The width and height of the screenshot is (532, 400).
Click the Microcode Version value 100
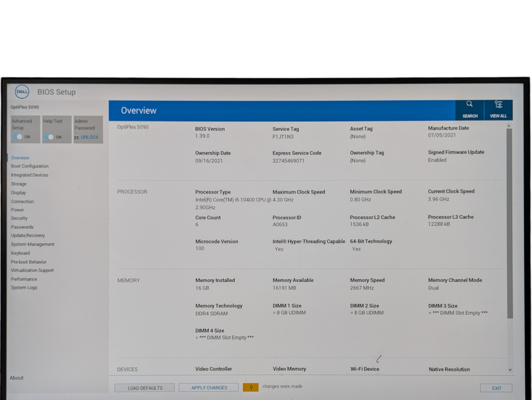200,249
